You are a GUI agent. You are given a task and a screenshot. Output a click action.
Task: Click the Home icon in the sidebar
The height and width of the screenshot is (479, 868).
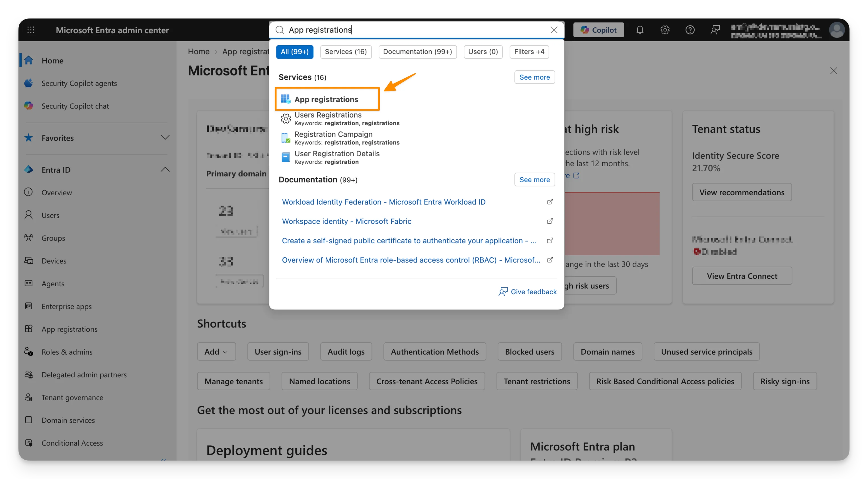pyautogui.click(x=29, y=60)
